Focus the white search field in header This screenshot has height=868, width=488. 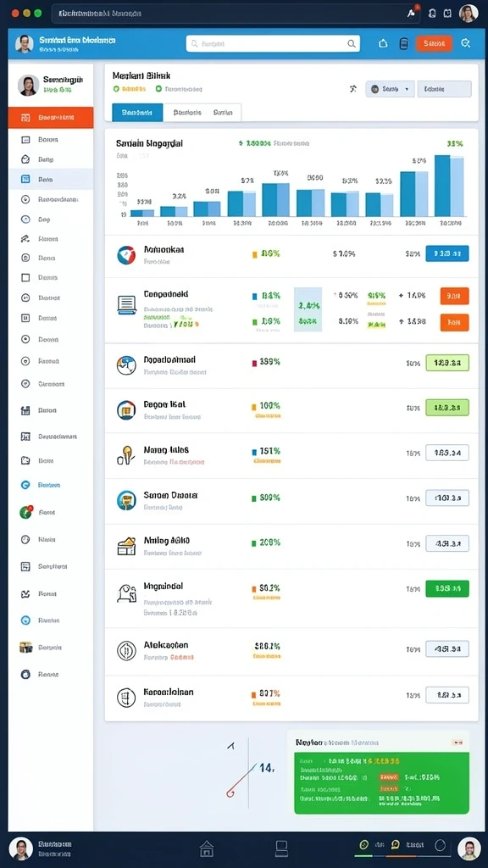tap(273, 43)
